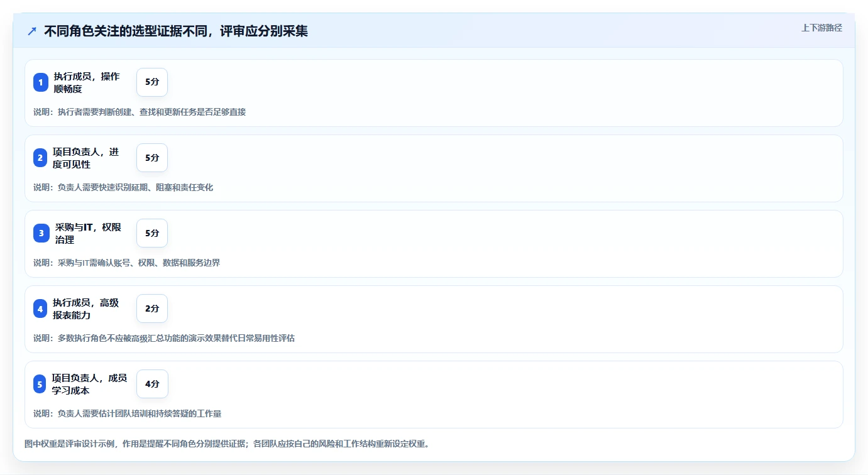Click the note 执行者需要判断创建、查找和更新任务
868x475 pixels.
pyautogui.click(x=140, y=112)
